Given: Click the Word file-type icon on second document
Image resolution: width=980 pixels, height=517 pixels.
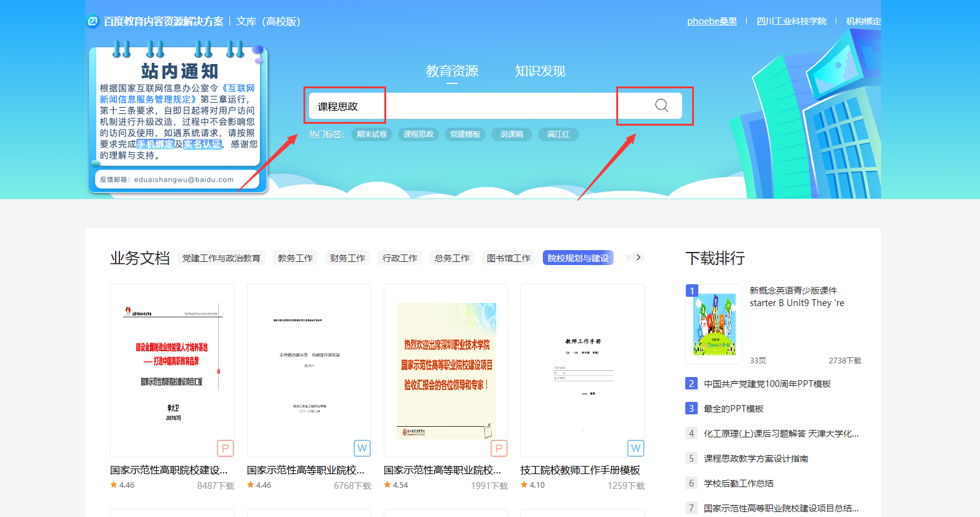Looking at the screenshot, I should [x=362, y=448].
